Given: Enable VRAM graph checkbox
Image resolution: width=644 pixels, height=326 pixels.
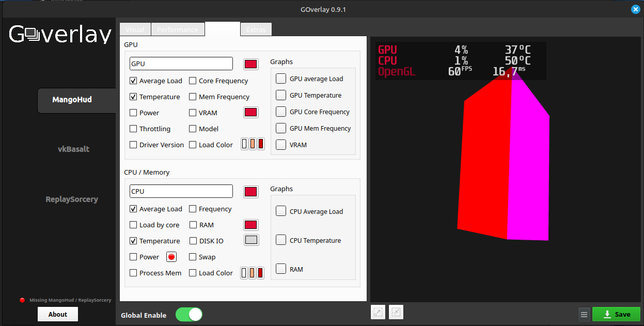Looking at the screenshot, I should (x=281, y=145).
